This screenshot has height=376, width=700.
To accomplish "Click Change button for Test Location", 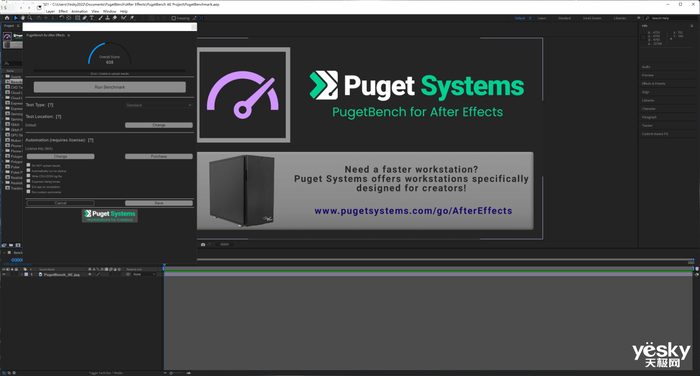I will pos(159,125).
